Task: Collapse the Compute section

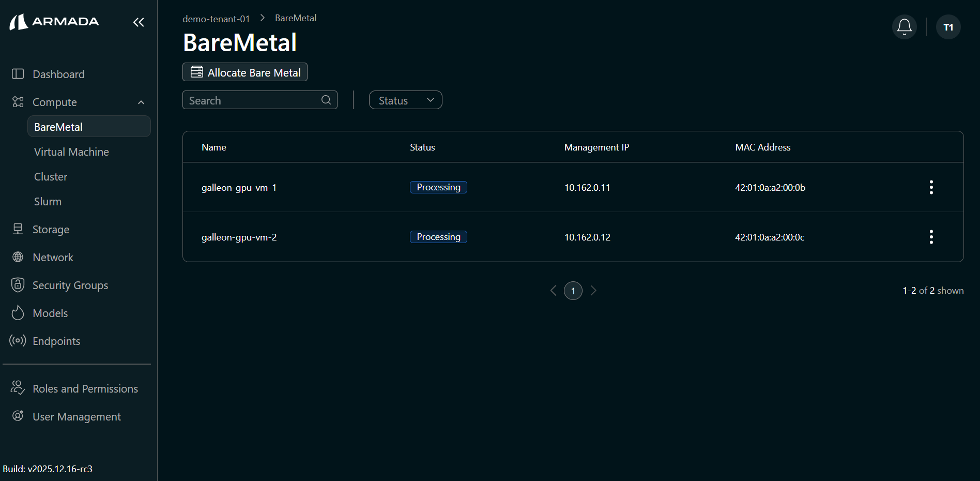Action: (x=141, y=102)
